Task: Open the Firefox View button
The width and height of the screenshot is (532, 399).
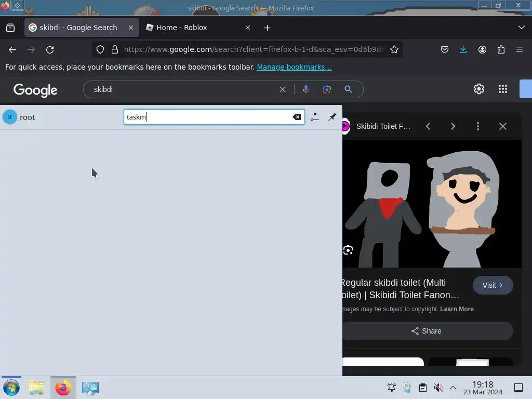Action: 10,28
